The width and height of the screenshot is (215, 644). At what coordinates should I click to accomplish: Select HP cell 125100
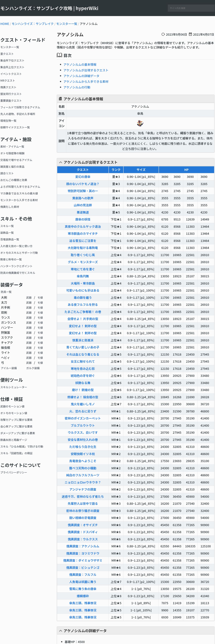coord(205,546)
